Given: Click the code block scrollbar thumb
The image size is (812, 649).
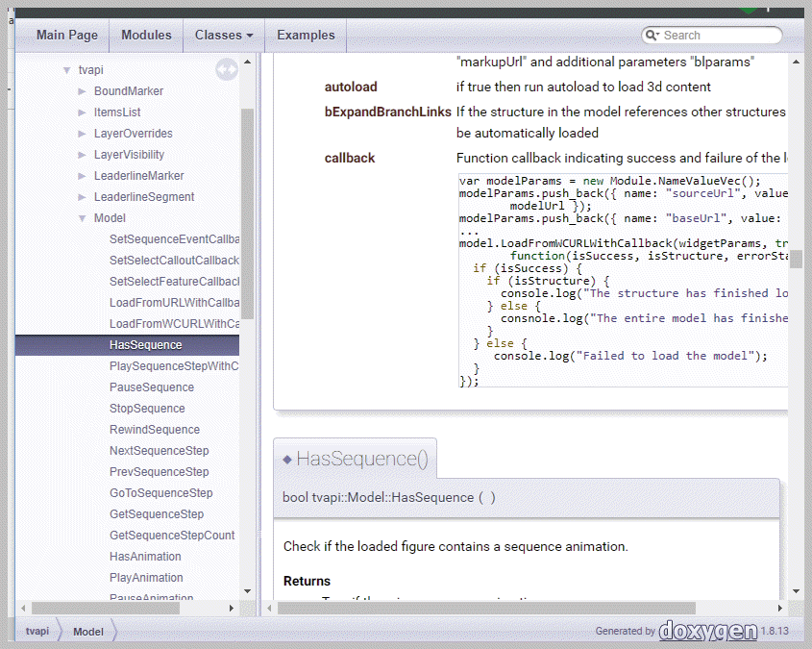Looking at the screenshot, I should (795, 259).
